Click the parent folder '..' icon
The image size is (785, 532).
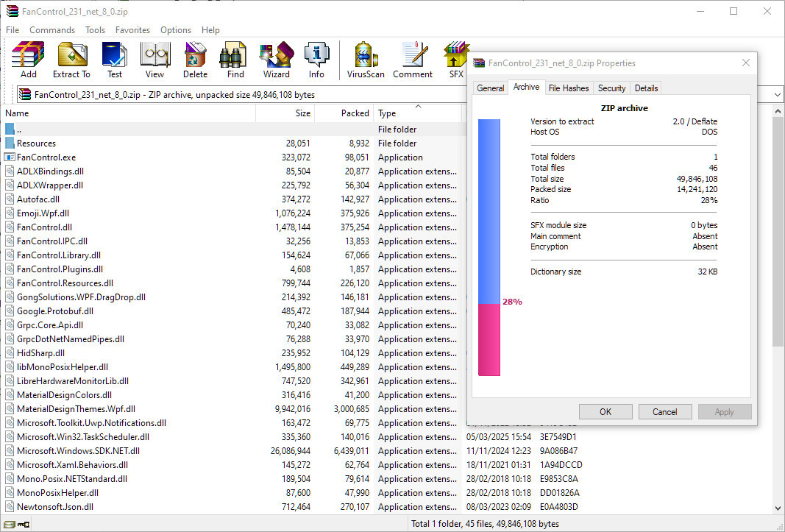(x=10, y=130)
